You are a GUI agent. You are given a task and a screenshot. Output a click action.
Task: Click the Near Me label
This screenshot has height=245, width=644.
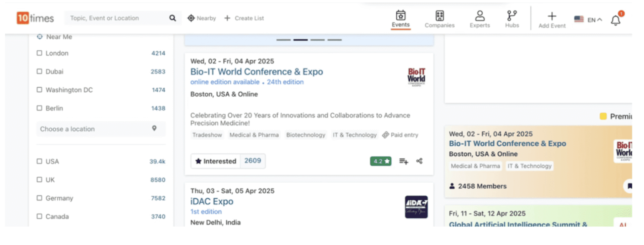[x=59, y=37]
